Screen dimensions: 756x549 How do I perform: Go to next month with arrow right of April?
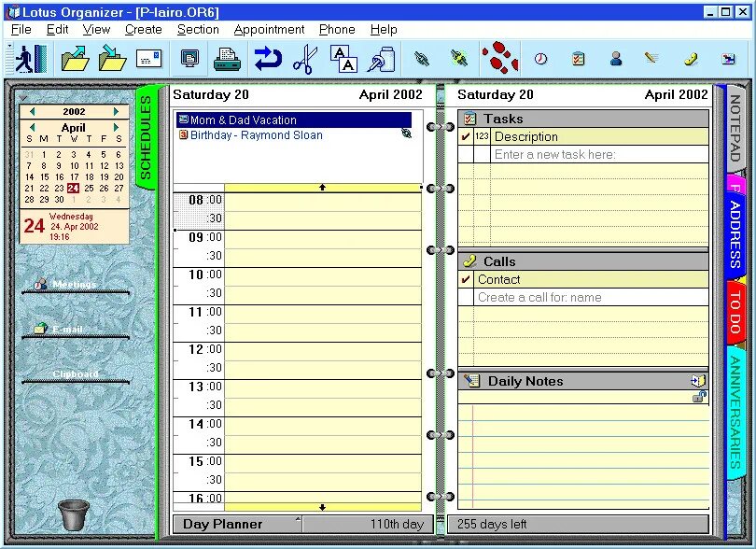pyautogui.click(x=116, y=127)
